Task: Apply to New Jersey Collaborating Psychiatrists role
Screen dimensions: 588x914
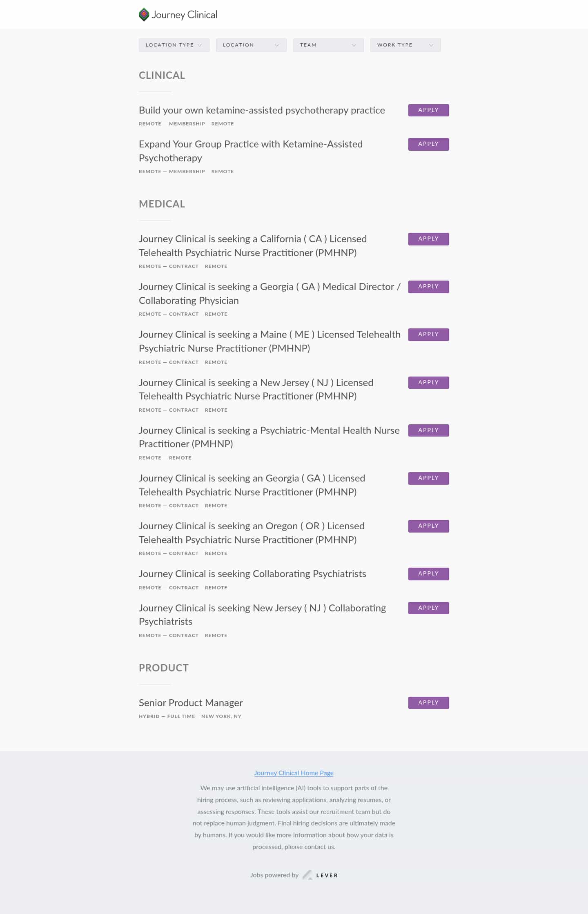Action: coord(428,608)
